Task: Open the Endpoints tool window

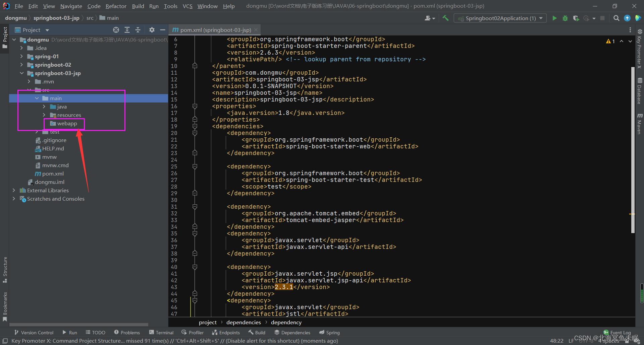Action: [x=226, y=332]
